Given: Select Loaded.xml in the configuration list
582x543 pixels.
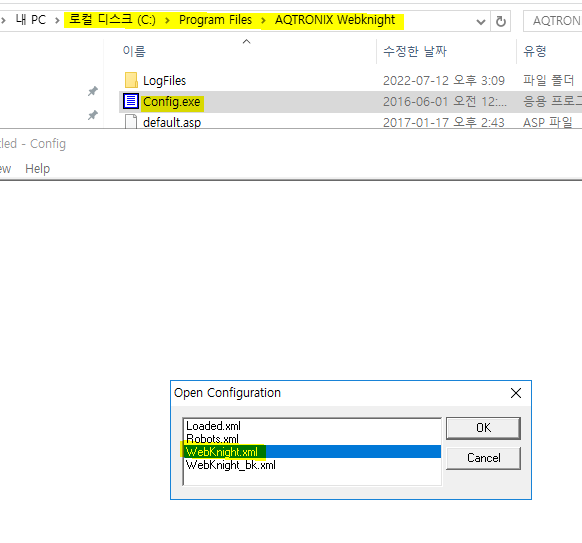Looking at the screenshot, I should click(312, 426).
